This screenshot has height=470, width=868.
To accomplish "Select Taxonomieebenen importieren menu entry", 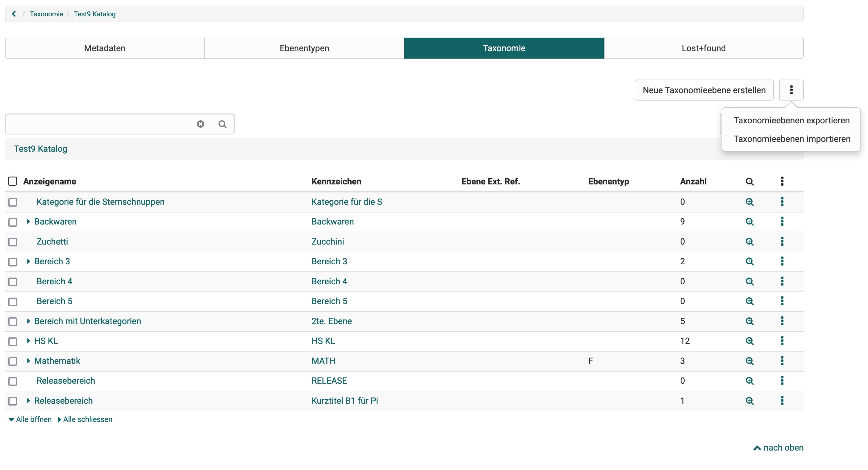I will point(791,139).
